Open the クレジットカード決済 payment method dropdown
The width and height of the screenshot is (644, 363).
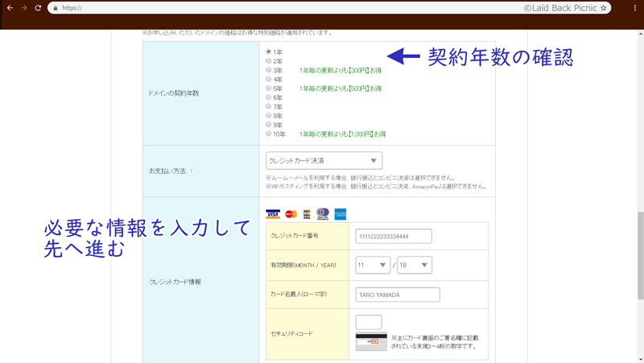pos(324,160)
